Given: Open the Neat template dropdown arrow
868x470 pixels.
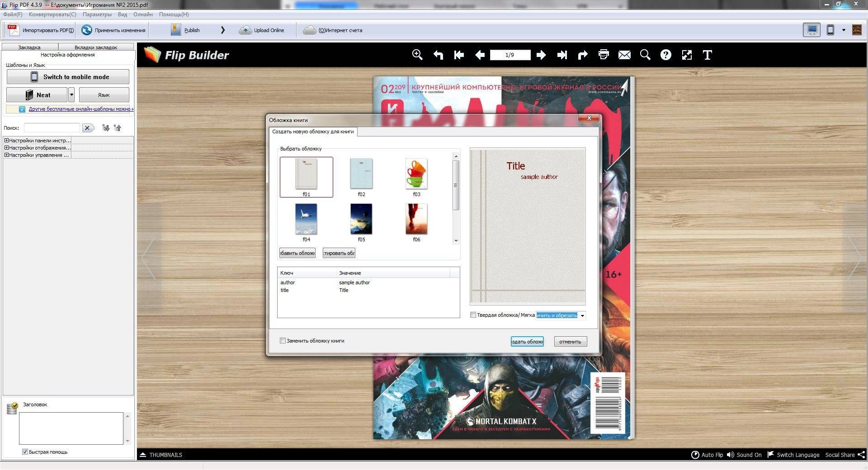Looking at the screenshot, I should tap(71, 95).
